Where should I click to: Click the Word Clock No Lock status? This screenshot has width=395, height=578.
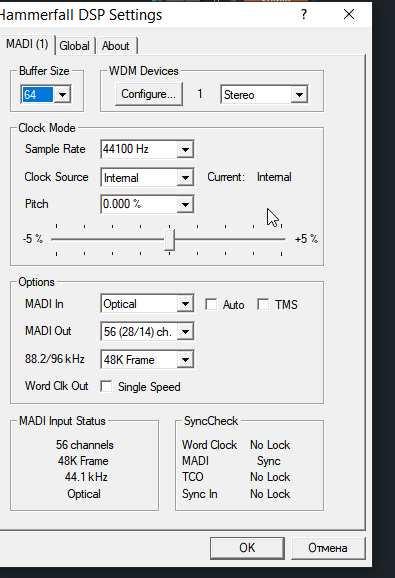tap(236, 445)
